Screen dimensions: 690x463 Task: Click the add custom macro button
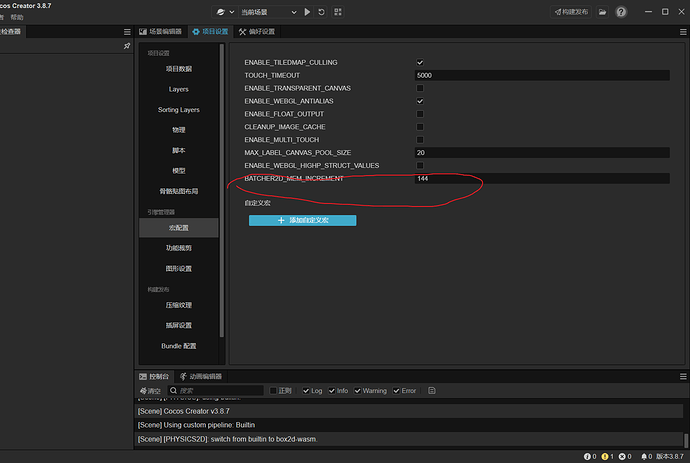(x=303, y=220)
